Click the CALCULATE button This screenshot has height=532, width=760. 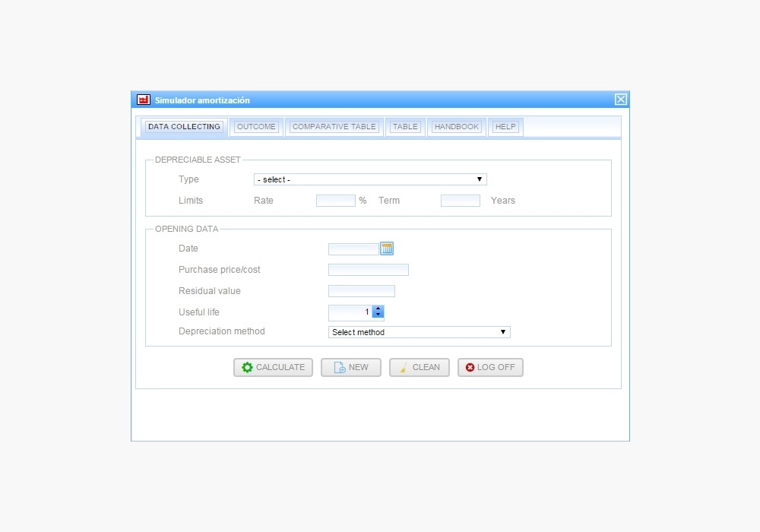tap(273, 367)
